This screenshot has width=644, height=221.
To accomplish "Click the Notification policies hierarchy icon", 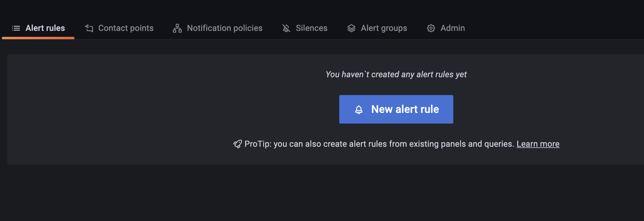I will click(x=177, y=28).
